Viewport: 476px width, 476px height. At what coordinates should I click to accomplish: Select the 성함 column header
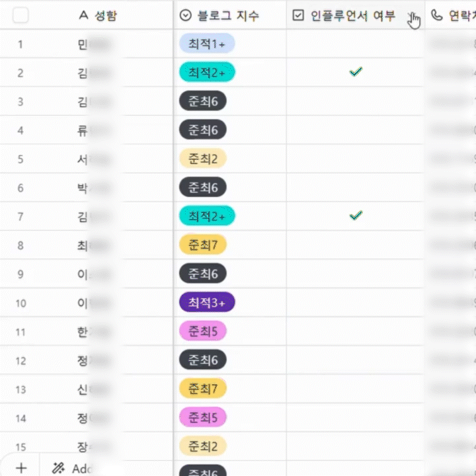(106, 15)
